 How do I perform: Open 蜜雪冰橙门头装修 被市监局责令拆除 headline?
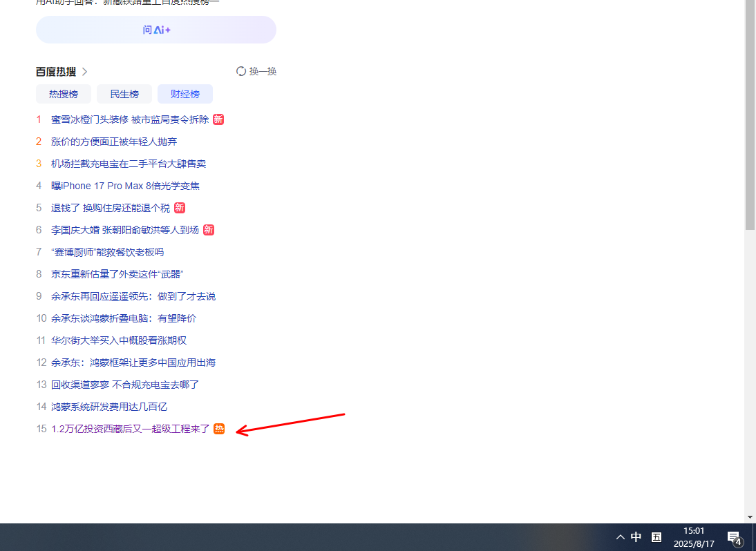tap(130, 119)
